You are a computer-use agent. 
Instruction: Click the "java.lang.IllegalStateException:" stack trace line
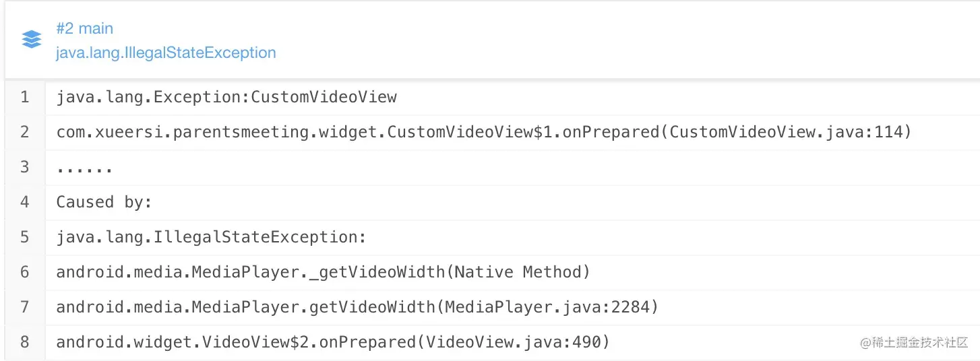(211, 237)
